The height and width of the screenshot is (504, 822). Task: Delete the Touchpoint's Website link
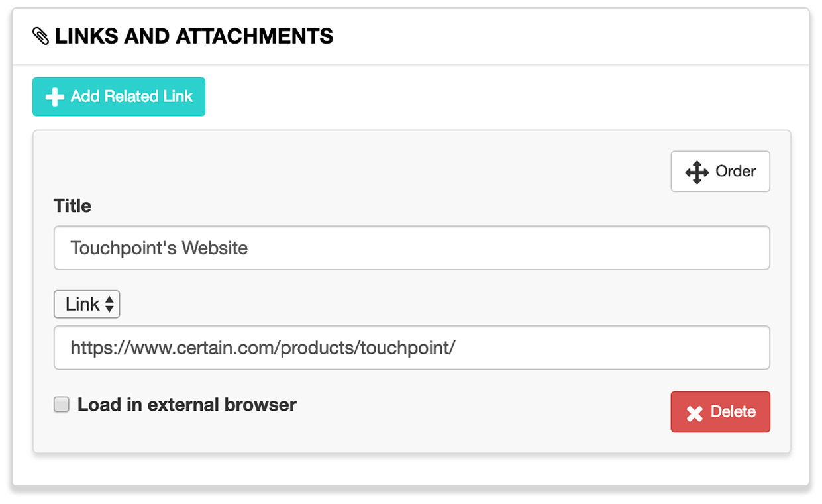pos(720,412)
